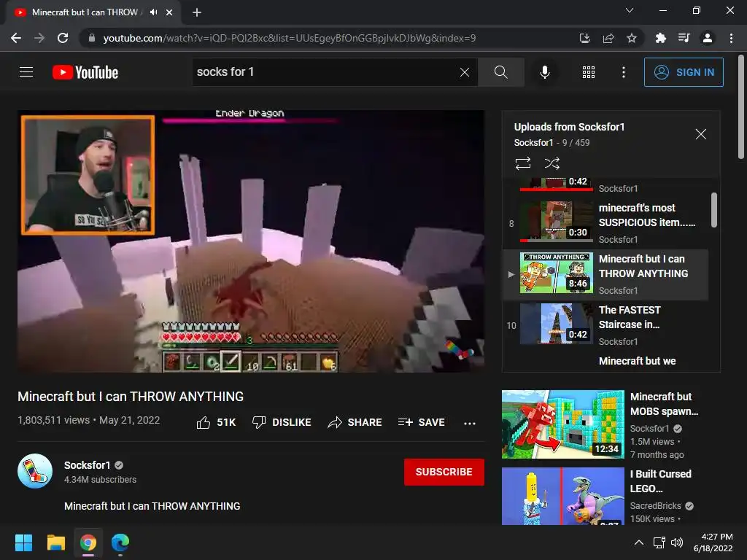747x560 pixels.
Task: Open Socksfor1 channel avatar
Action: (35, 471)
